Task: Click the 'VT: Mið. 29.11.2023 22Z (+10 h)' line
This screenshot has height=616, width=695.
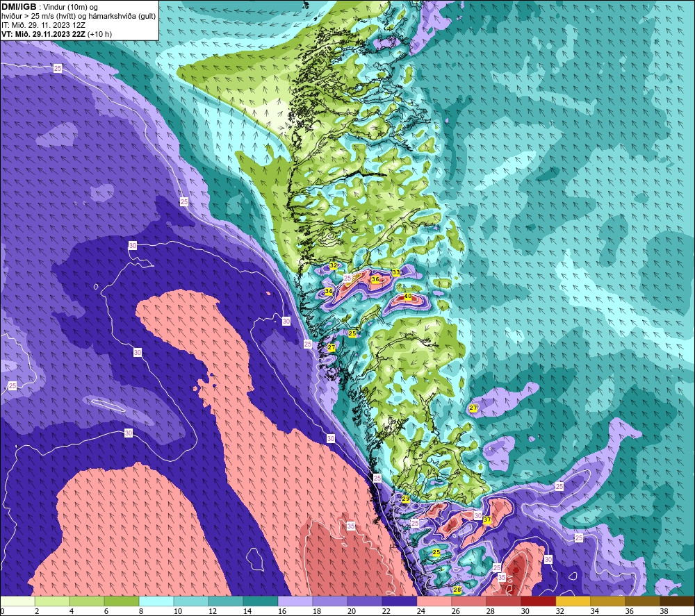Action: [57, 34]
